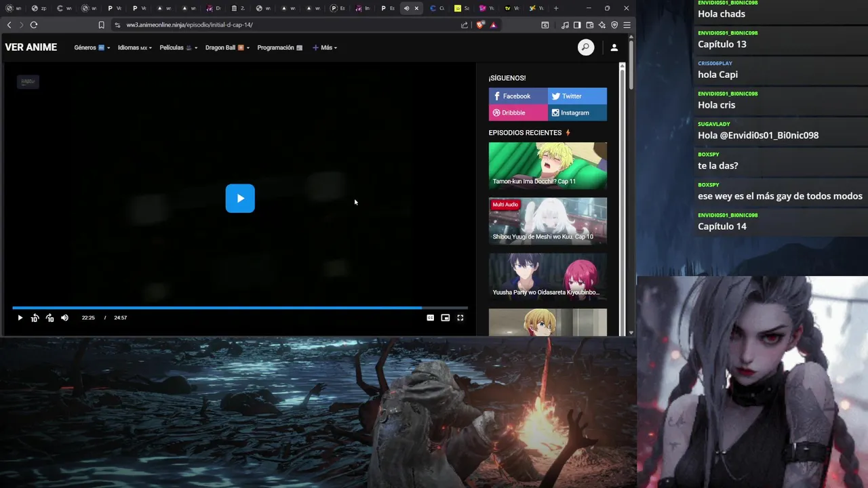
Task: Click chat message 'Hola chads'
Action: [722, 14]
